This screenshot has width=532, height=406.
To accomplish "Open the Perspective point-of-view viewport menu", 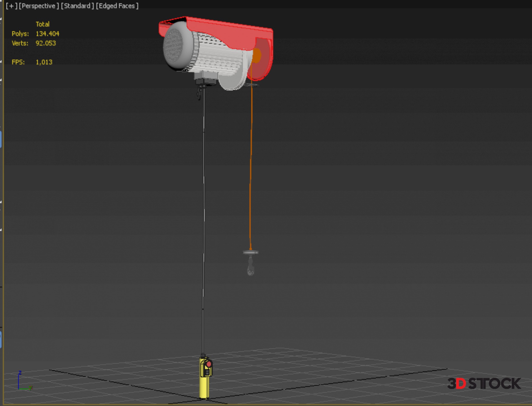I will [39, 6].
